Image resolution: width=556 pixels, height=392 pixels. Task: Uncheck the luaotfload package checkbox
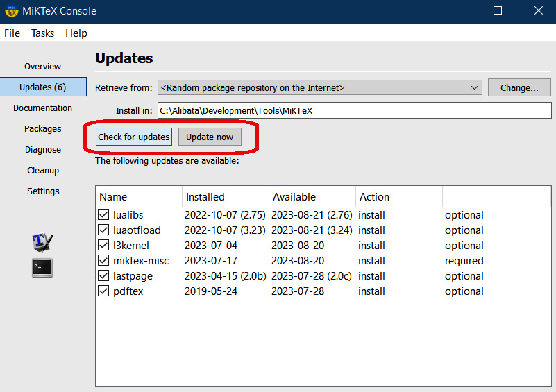(103, 230)
